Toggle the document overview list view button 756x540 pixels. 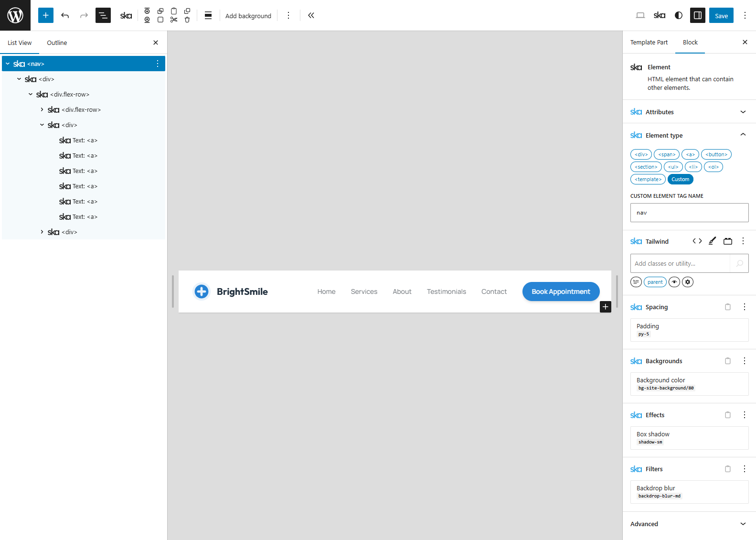pyautogui.click(x=103, y=15)
